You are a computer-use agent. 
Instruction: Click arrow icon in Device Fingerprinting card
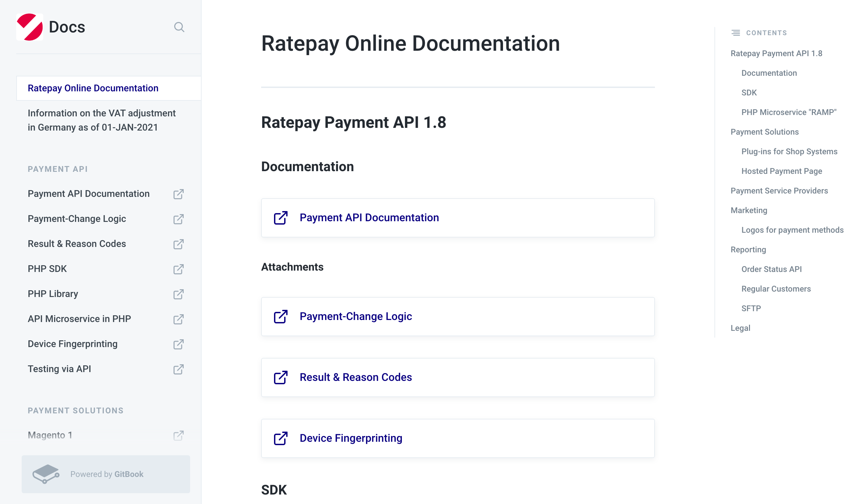coord(280,439)
